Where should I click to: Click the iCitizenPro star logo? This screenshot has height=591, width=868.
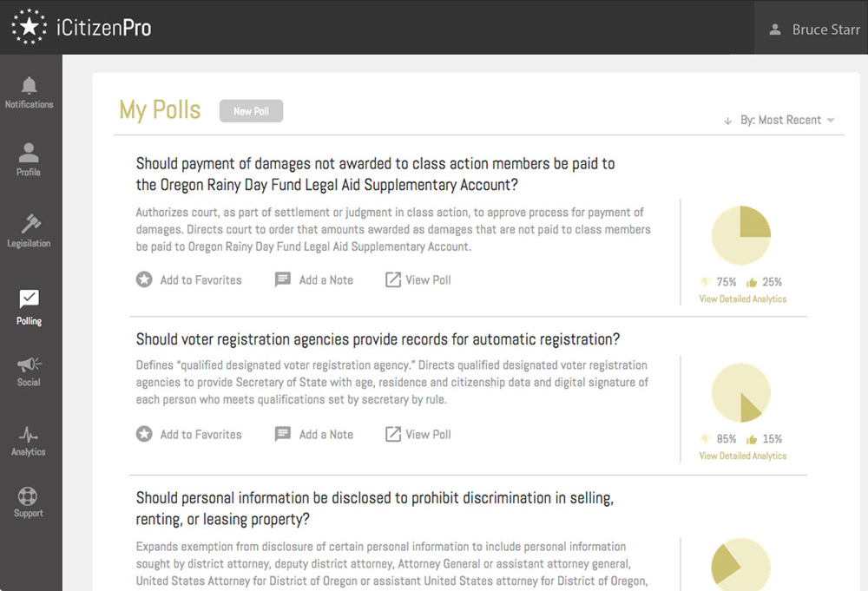pos(29,27)
